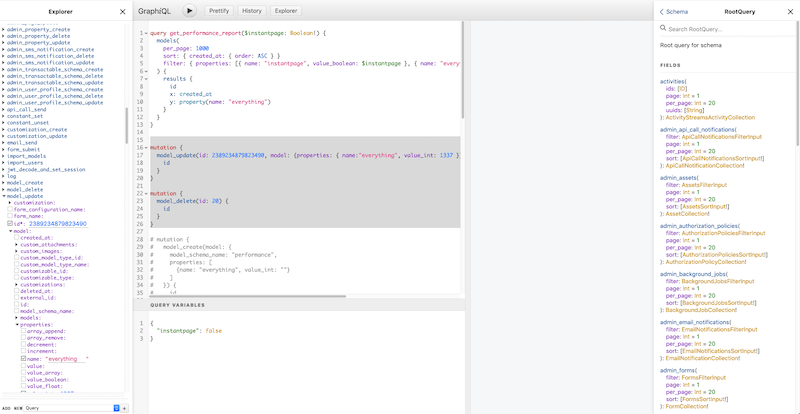Close the Explorer panel
The image size is (800, 414).
pyautogui.click(x=122, y=12)
